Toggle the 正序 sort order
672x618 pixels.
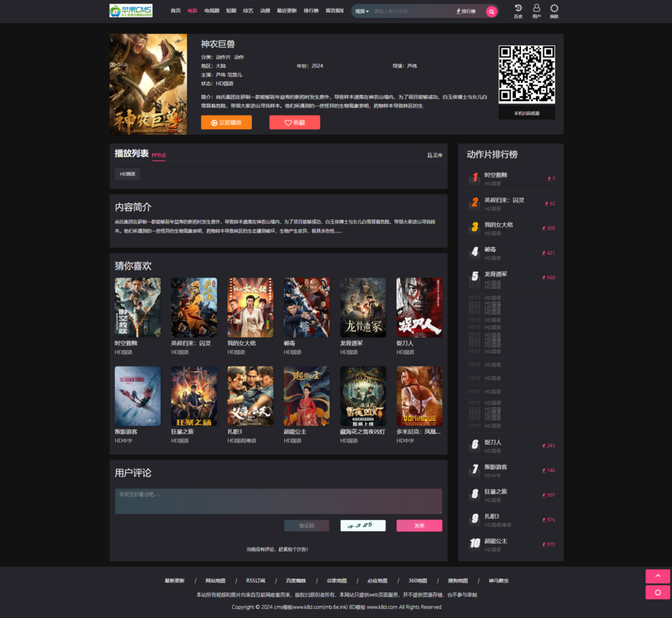click(434, 155)
